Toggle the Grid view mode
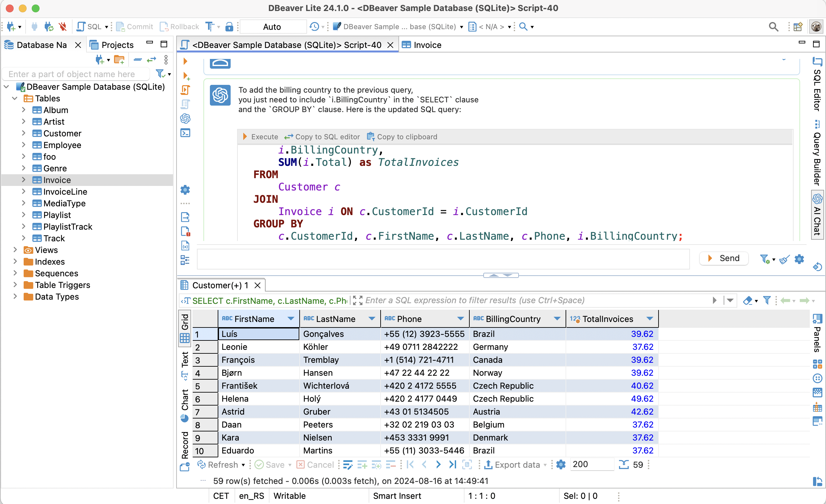The width and height of the screenshot is (826, 504). [185, 328]
